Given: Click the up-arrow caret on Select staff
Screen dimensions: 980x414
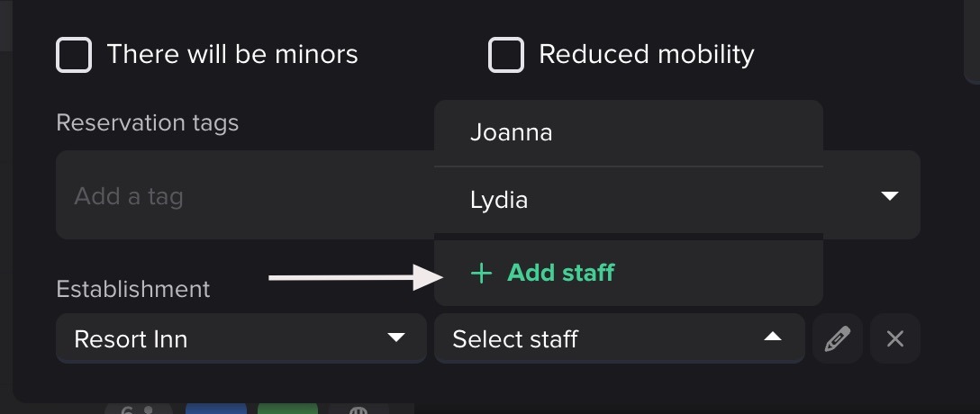Looking at the screenshot, I should pyautogui.click(x=772, y=337).
